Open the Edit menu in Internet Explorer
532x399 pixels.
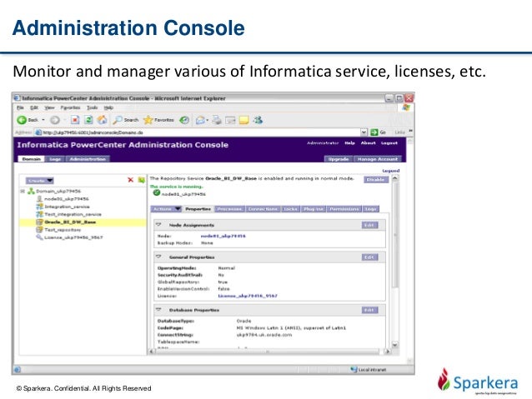point(34,107)
